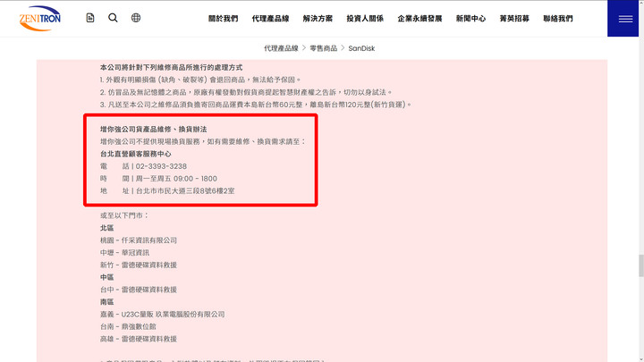The height and width of the screenshot is (362, 644).
Task: Click the 北區 region heading
Action: click(x=106, y=228)
